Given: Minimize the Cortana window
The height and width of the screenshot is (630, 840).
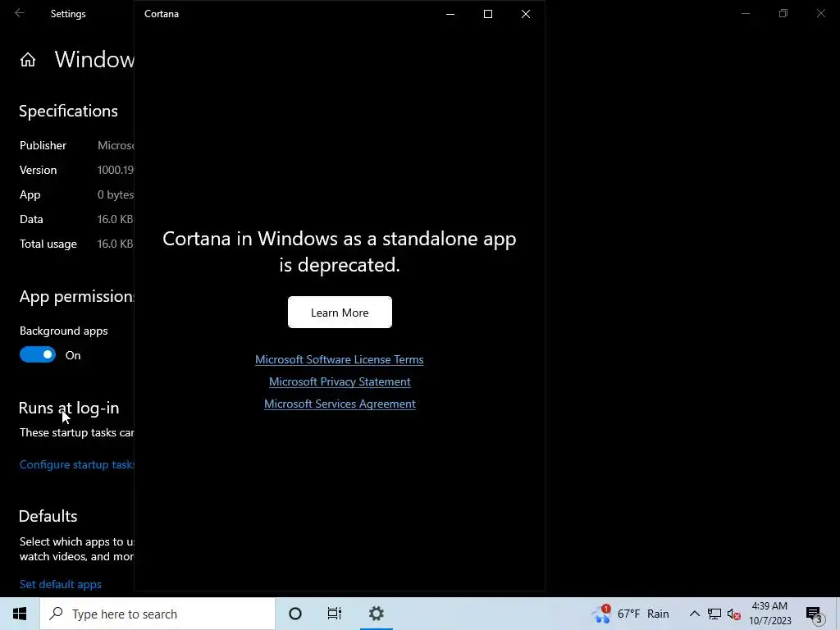Looking at the screenshot, I should coord(450,14).
